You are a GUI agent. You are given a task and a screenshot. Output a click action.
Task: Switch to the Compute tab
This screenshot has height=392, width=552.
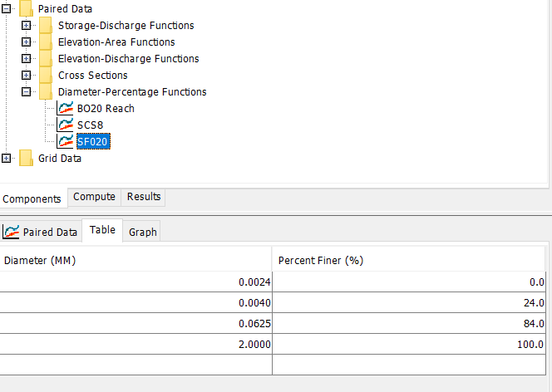click(94, 197)
